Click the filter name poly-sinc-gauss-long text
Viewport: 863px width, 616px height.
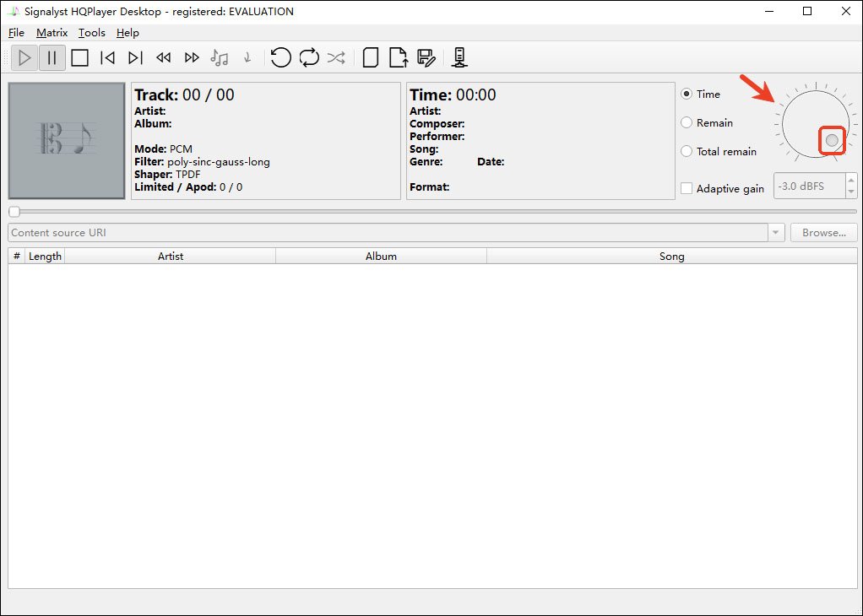[219, 162]
